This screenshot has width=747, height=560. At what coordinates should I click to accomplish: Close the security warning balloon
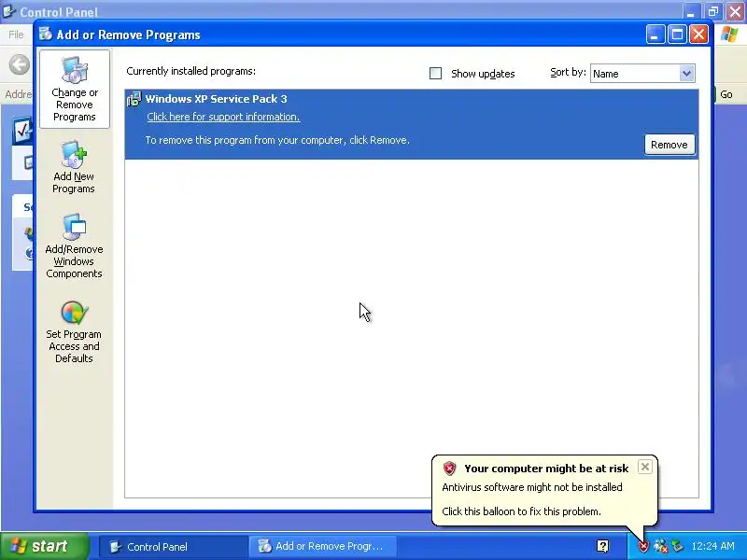point(644,467)
